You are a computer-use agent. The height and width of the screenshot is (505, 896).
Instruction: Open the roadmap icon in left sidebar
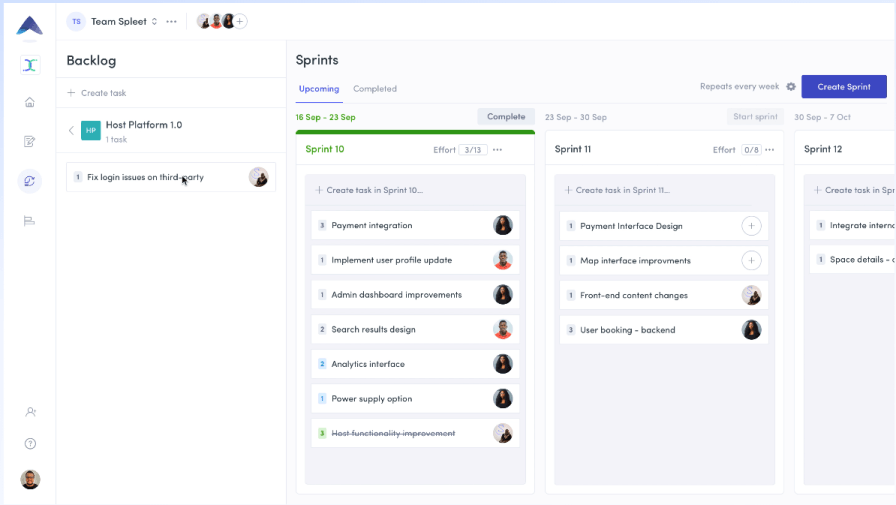pos(30,220)
